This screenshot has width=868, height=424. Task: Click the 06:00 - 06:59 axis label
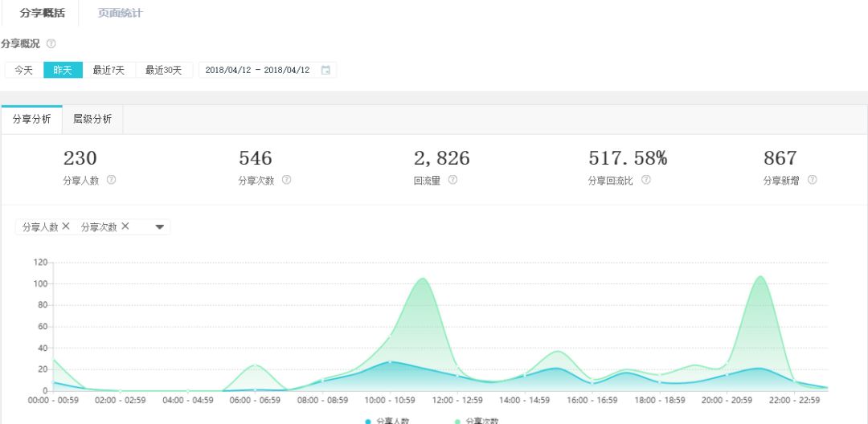256,400
